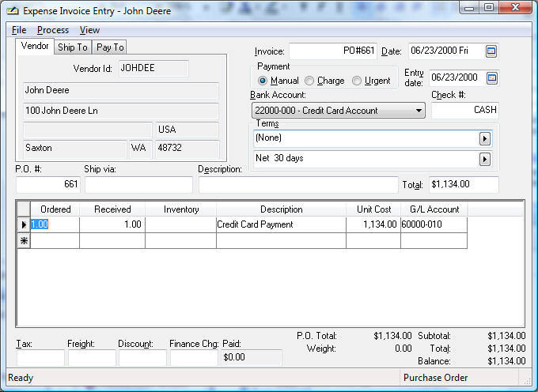Select the new row asterisk marker
The image size is (538, 392).
pyautogui.click(x=24, y=241)
